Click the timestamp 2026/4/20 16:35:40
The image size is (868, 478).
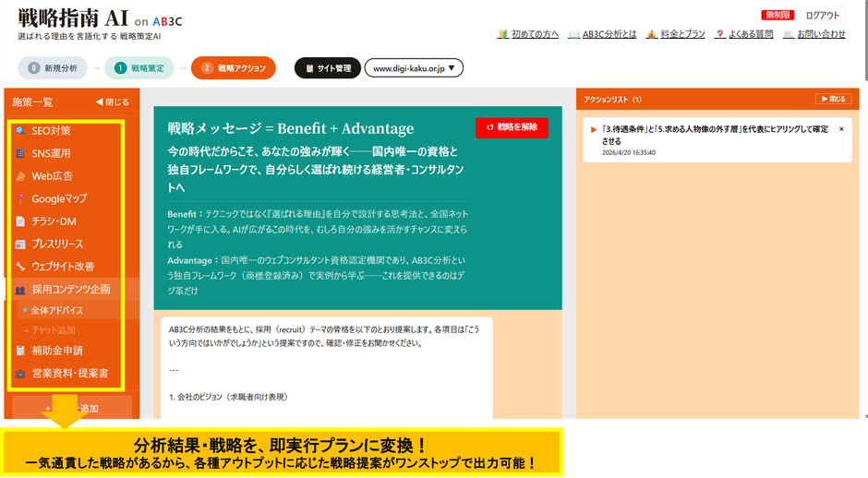click(628, 152)
